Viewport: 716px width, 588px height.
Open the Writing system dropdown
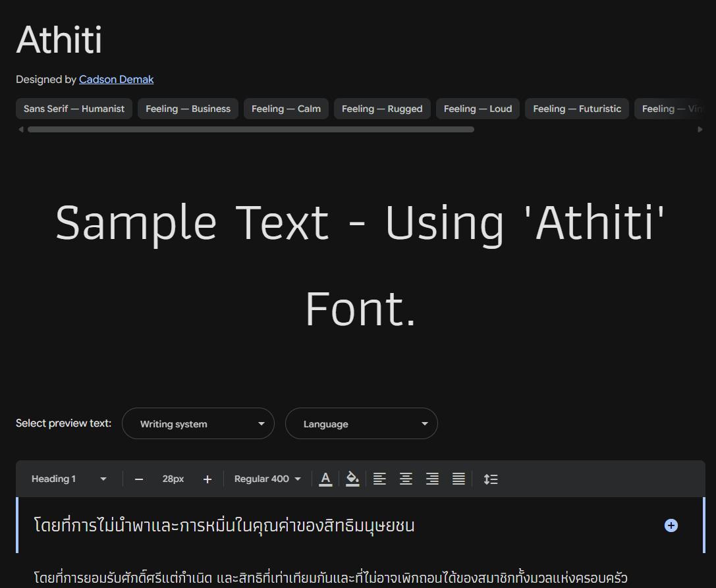[x=198, y=423]
